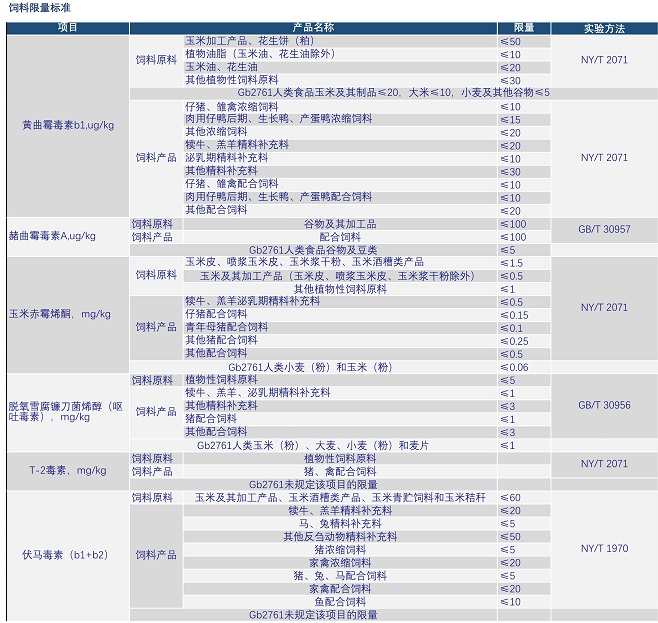Click the 限量 column header
658x623 pixels.
coord(523,27)
